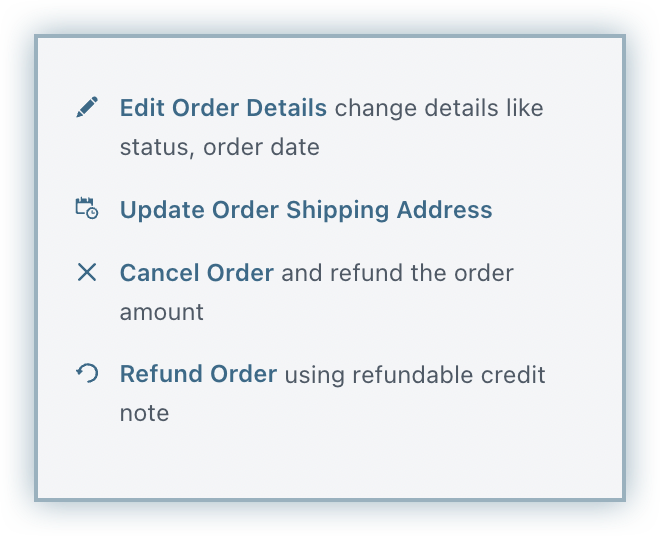Click the word "Update" in the shipping link

coord(162,210)
